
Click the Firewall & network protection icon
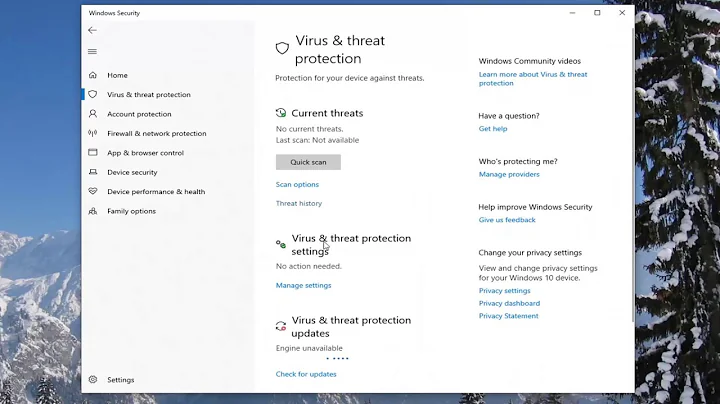93,133
